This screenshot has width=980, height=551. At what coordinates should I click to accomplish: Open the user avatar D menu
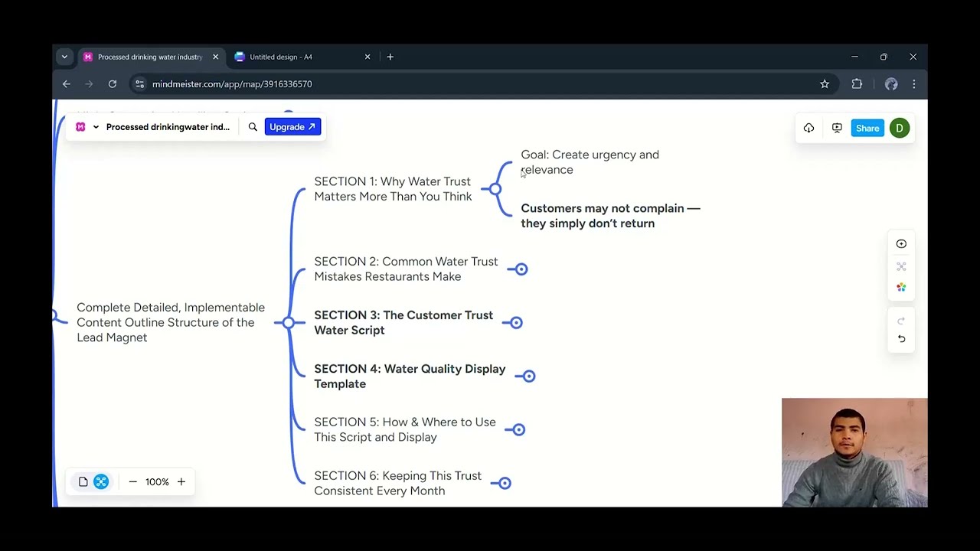tap(900, 128)
